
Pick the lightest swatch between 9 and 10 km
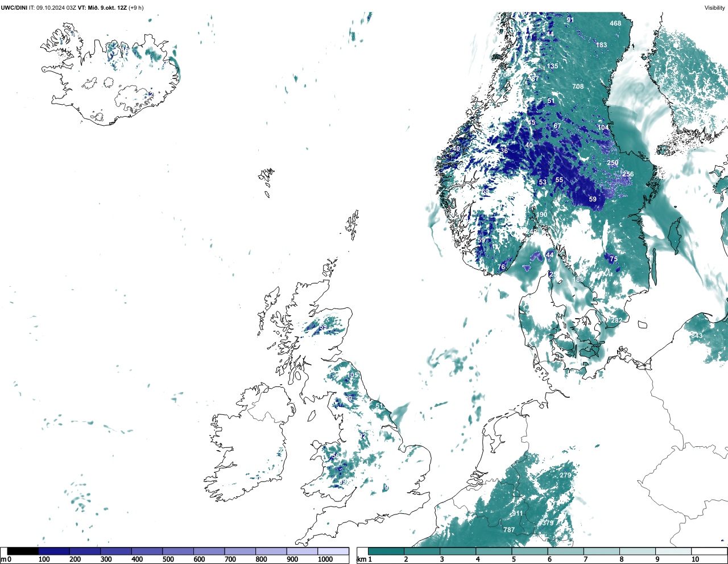[x=673, y=551]
